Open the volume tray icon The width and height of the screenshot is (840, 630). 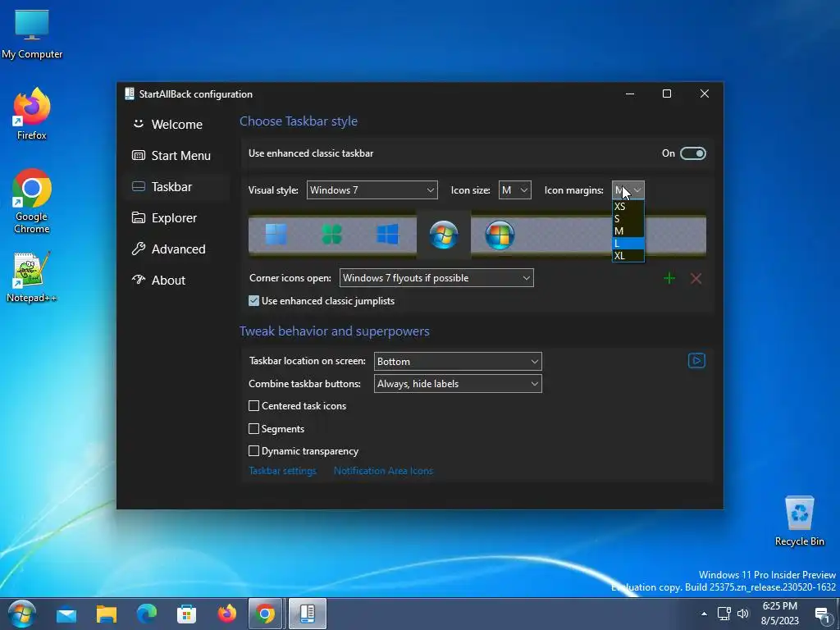[x=743, y=614]
